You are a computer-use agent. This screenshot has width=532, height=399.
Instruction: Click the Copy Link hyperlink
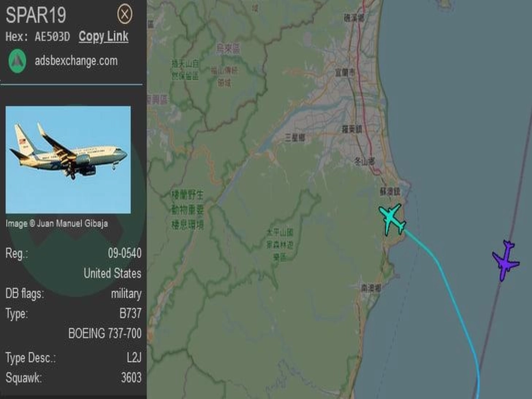(x=103, y=37)
